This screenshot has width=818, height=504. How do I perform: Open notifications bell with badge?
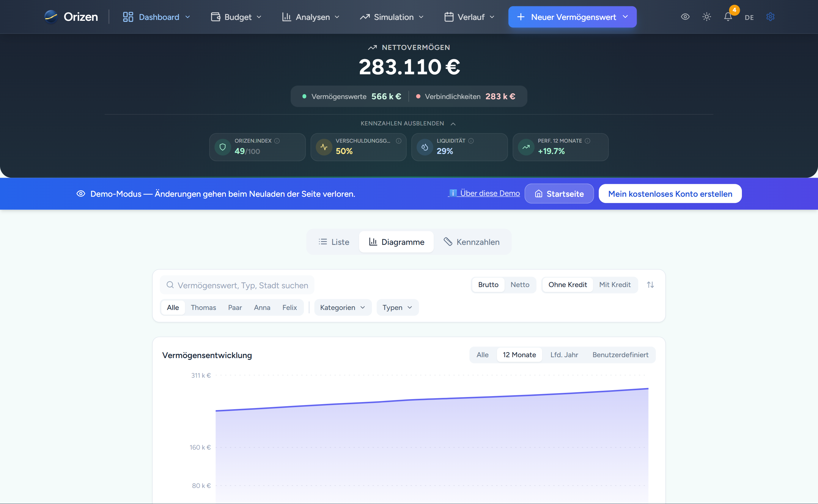point(728,17)
